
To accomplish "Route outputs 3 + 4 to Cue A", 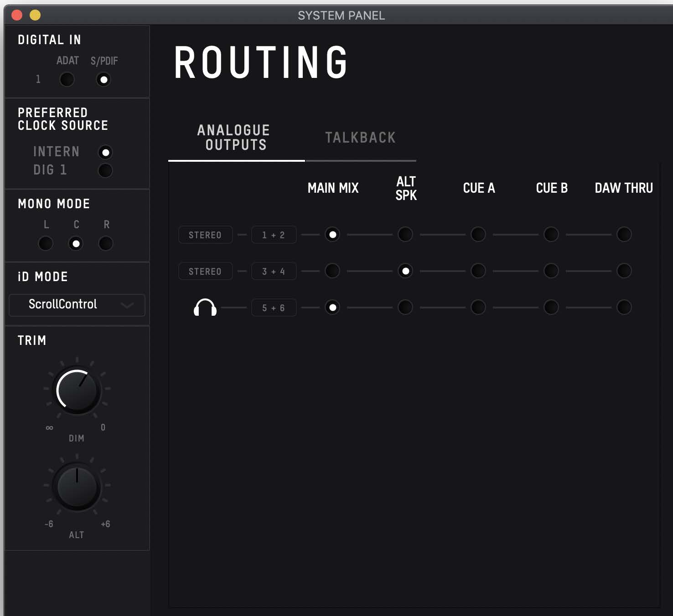I will tap(478, 271).
